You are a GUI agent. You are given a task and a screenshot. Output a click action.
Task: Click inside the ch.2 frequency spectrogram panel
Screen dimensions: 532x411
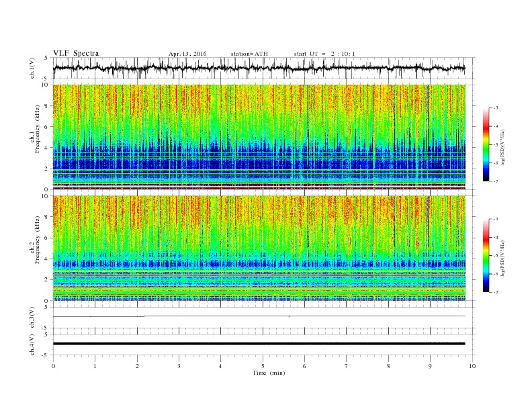259,248
